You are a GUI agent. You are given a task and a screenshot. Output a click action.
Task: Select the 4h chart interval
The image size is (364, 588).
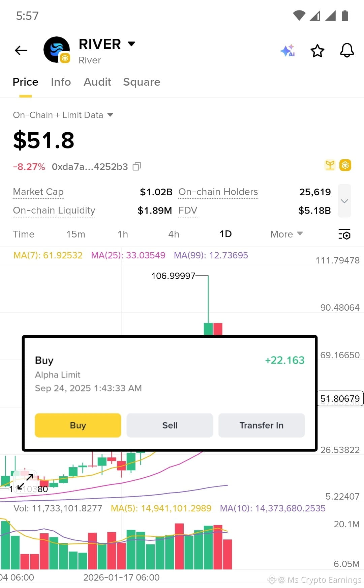click(x=174, y=234)
